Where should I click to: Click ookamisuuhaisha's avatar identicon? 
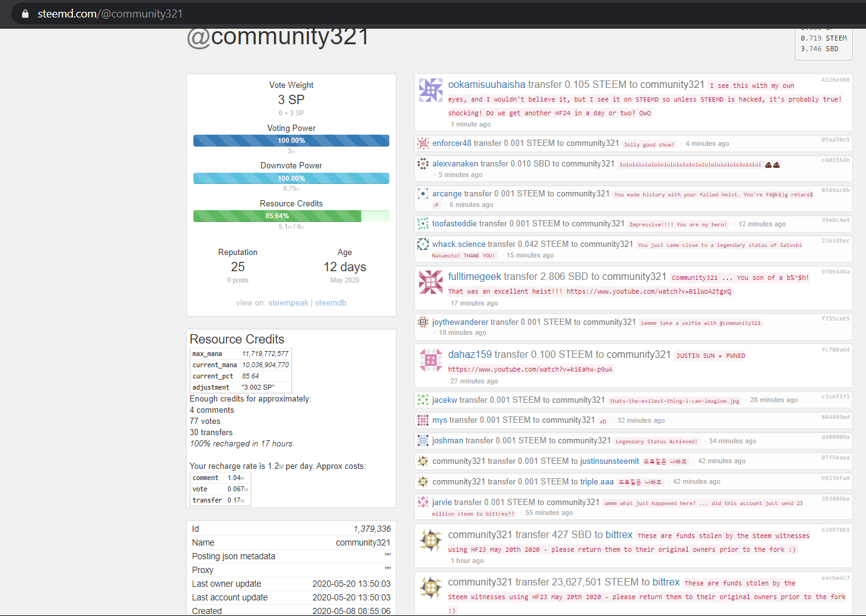coord(431,90)
